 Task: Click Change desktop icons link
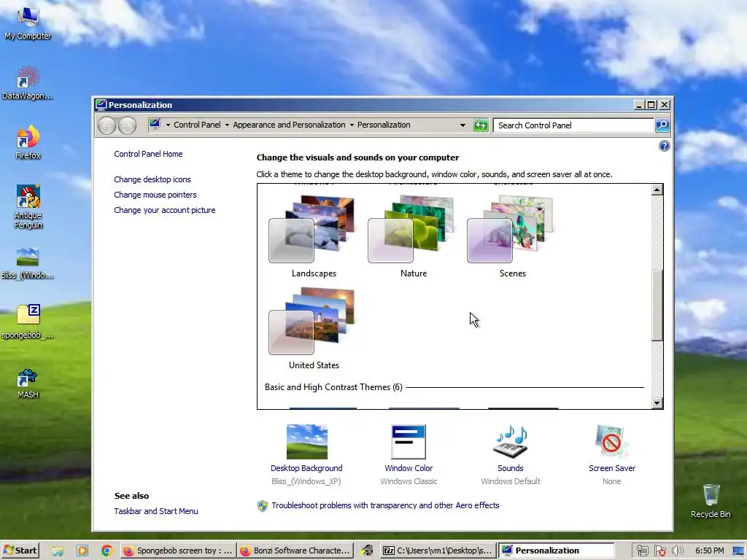(152, 179)
